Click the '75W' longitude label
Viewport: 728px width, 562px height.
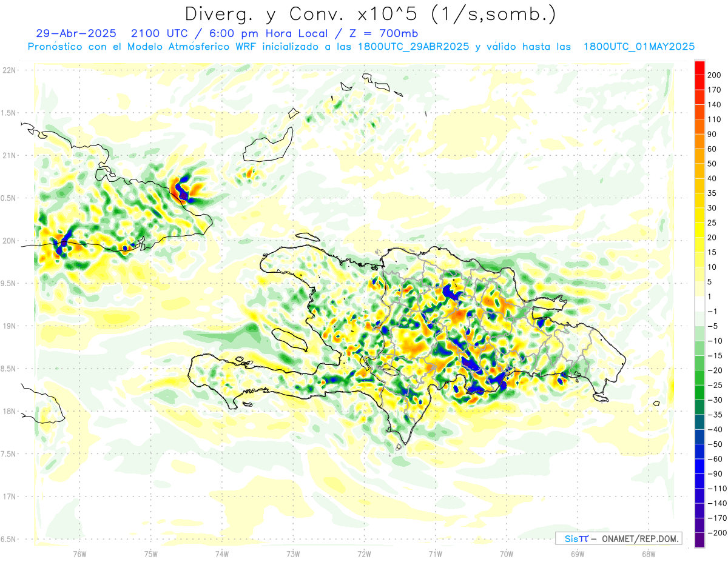click(151, 555)
